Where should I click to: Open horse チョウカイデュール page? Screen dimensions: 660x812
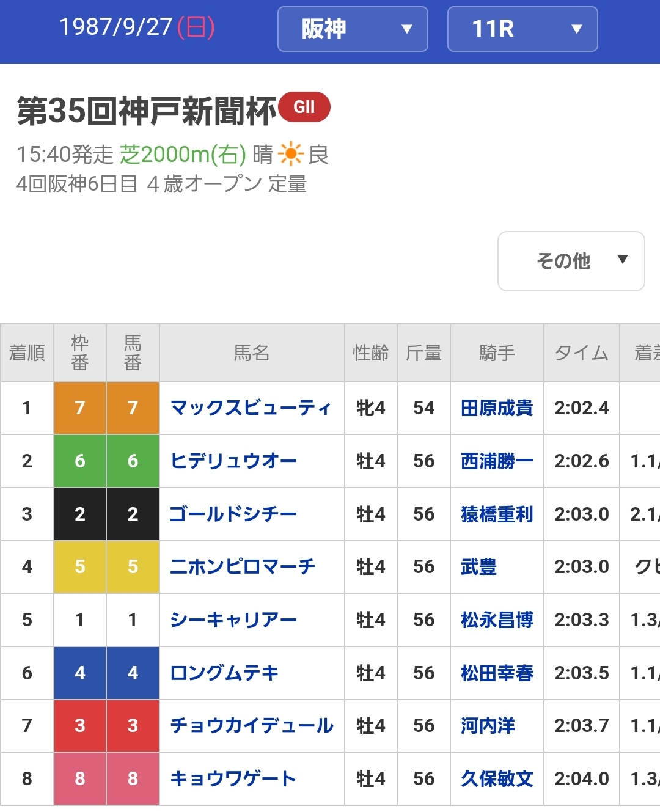pyautogui.click(x=252, y=726)
